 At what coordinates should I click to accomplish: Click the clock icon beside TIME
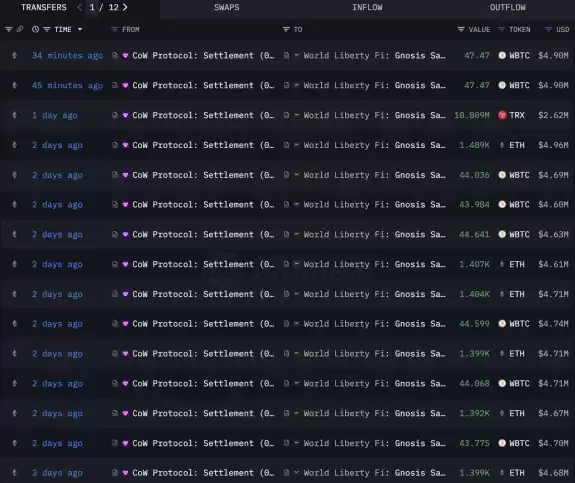(35, 29)
